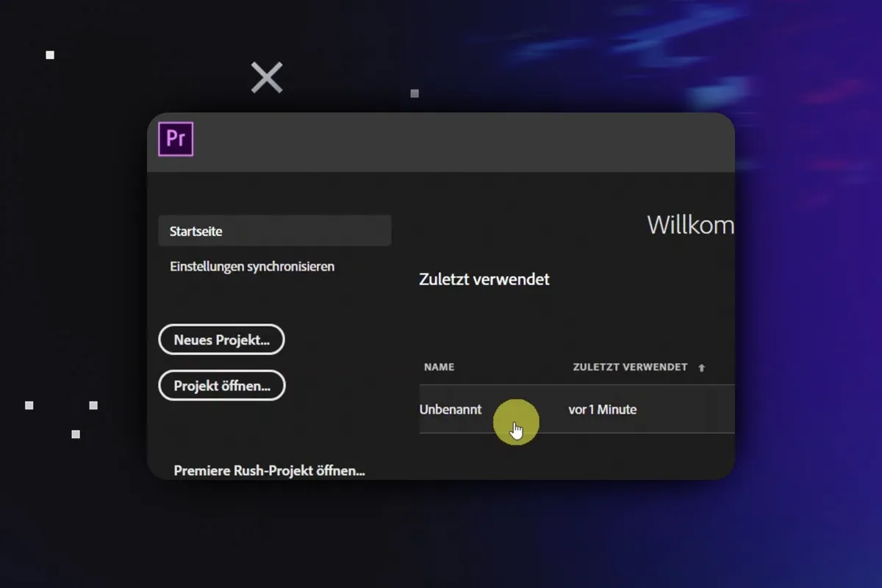The height and width of the screenshot is (588, 882).
Task: Sort by the NAME column header
Action: [439, 367]
